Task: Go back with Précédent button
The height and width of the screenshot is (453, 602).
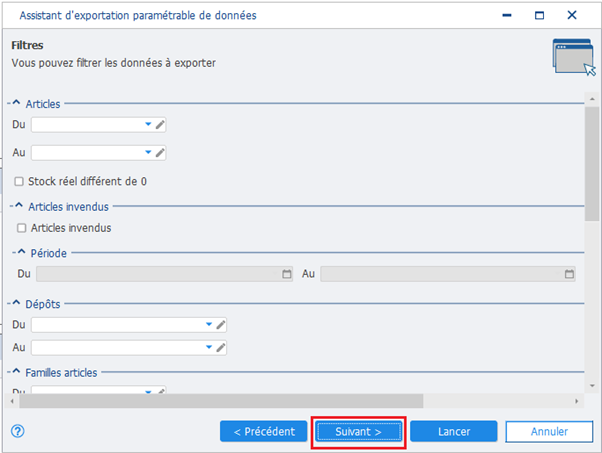Action: click(264, 432)
